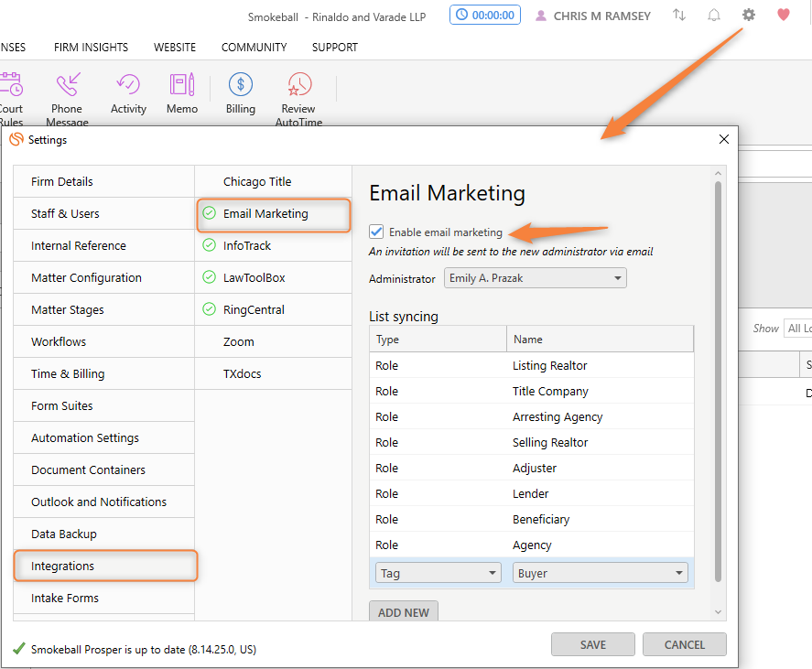Select RingCentral integration
The image size is (812, 669).
274,310
